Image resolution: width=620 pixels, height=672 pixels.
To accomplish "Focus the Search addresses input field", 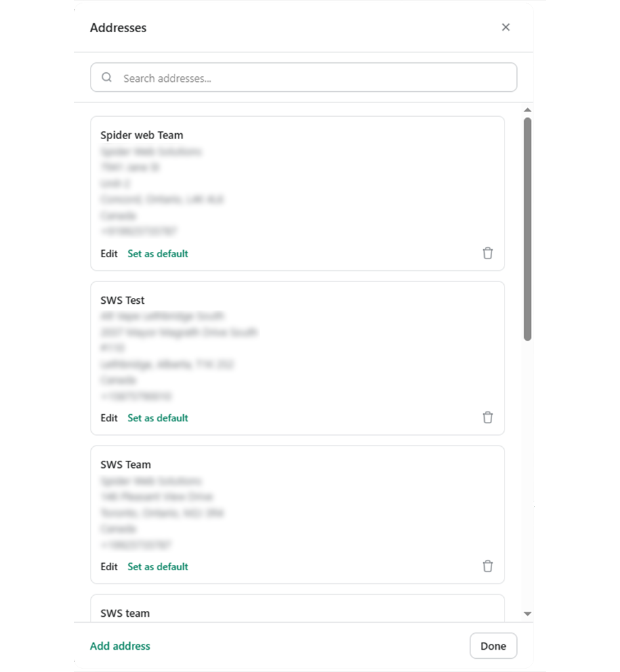I will pyautogui.click(x=304, y=77).
